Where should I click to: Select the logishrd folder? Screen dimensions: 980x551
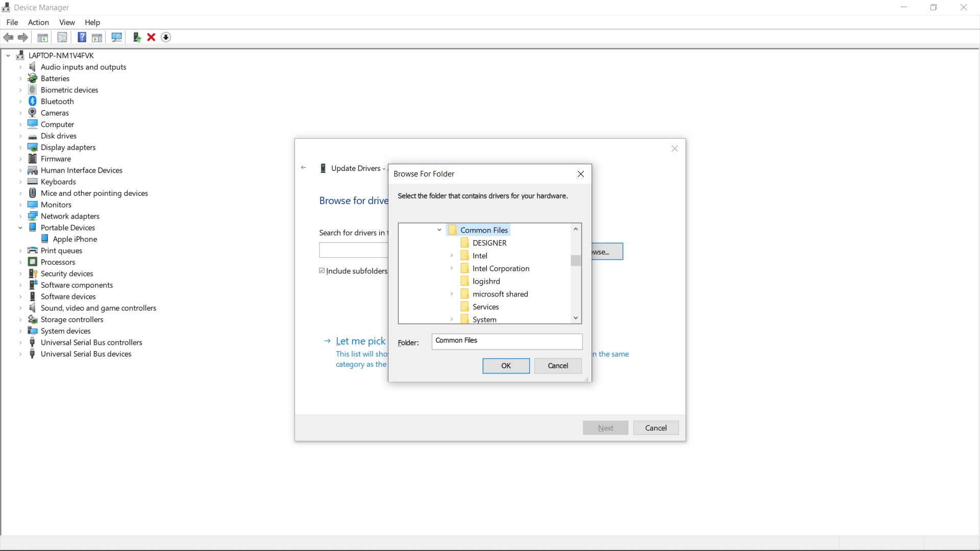pos(487,281)
